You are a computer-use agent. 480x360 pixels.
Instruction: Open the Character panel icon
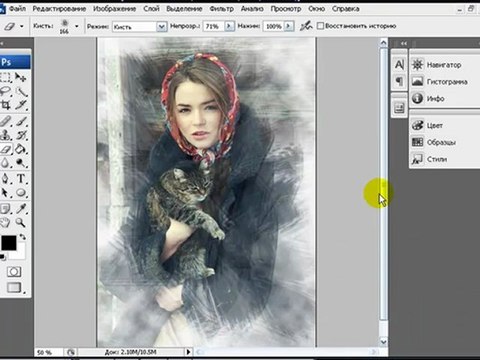tap(399, 64)
